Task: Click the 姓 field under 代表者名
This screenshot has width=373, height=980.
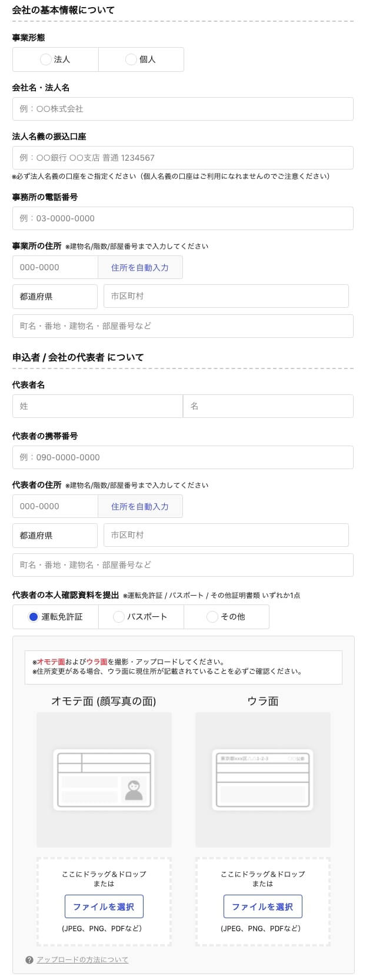Action: click(x=97, y=406)
